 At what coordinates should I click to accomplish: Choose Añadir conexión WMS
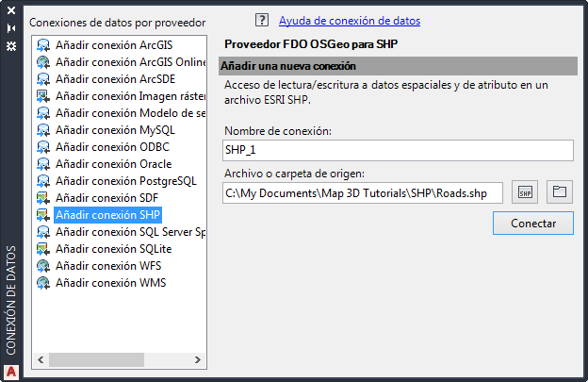tap(111, 283)
